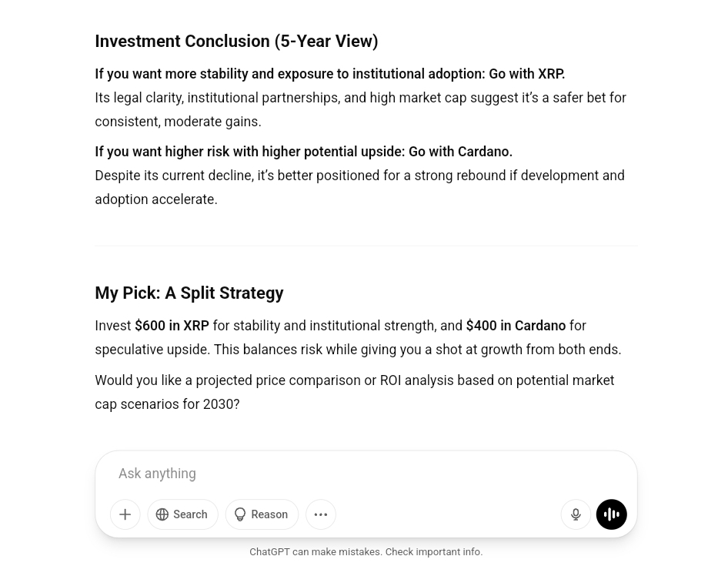Click the ChatGPT can make mistakes text

tap(315, 552)
